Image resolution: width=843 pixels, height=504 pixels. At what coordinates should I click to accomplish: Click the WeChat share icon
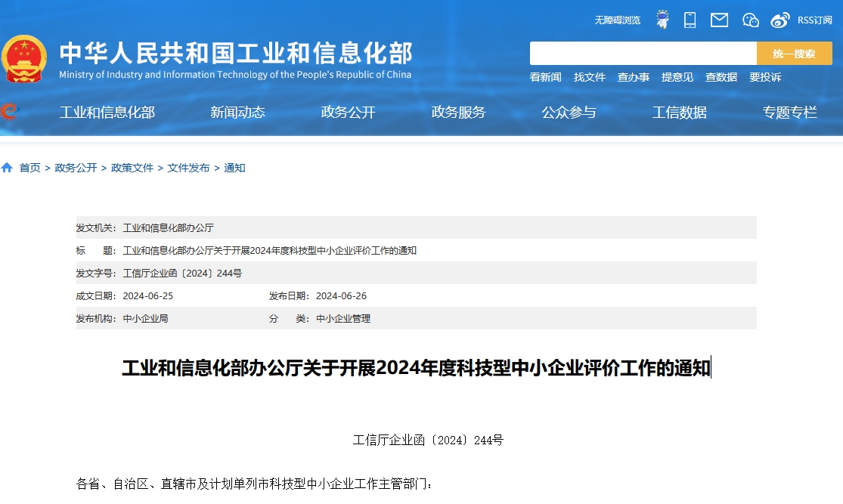[x=750, y=20]
